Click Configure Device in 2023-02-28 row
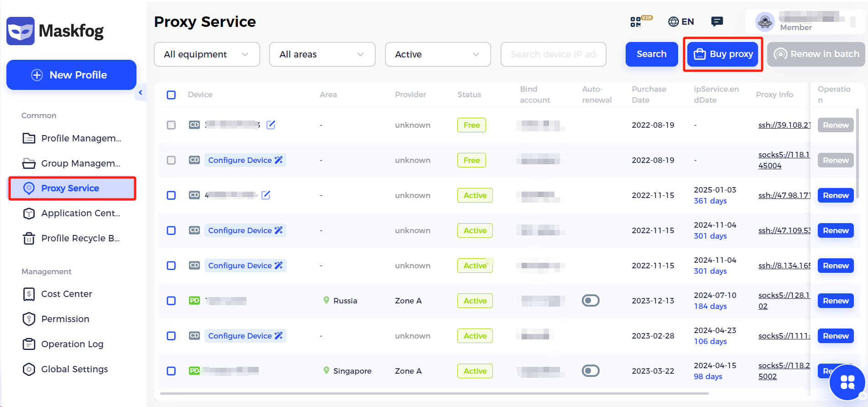Image resolution: width=868 pixels, height=407 pixels. 246,336
